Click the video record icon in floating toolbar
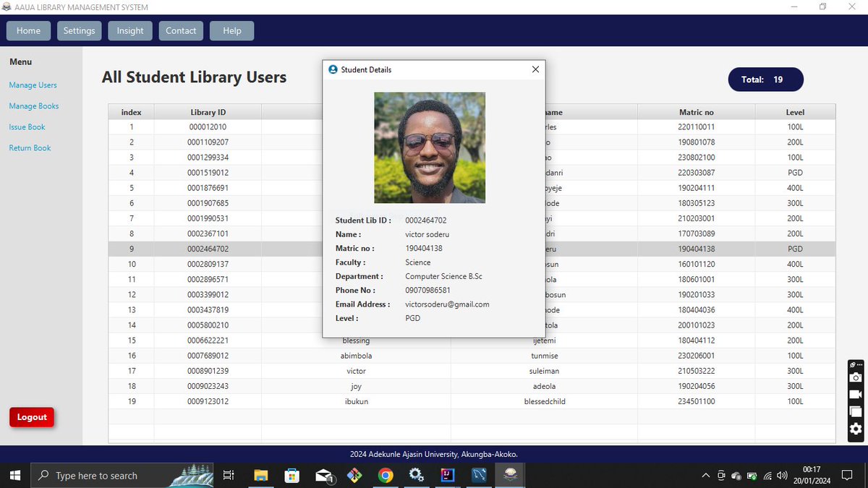 coord(856,395)
